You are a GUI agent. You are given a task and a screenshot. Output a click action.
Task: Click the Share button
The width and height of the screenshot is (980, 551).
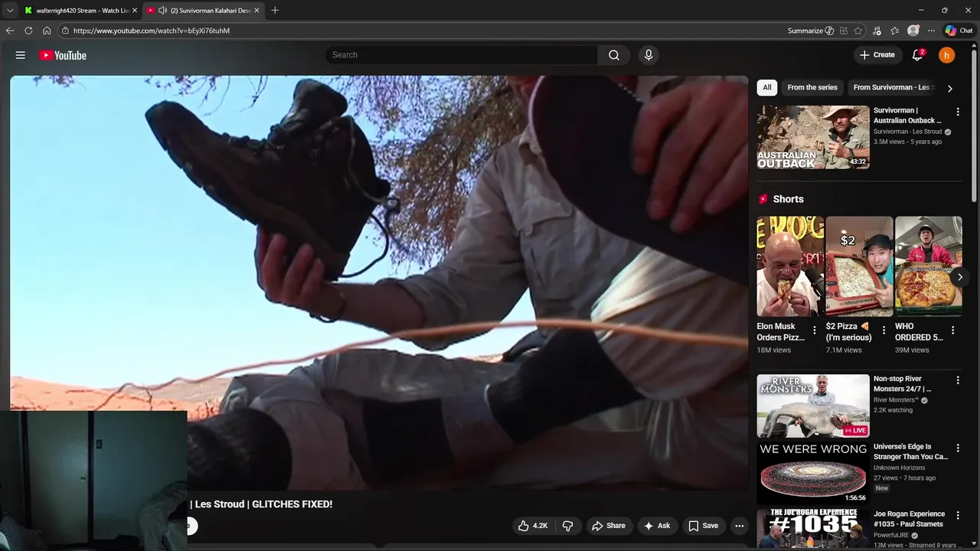(609, 526)
